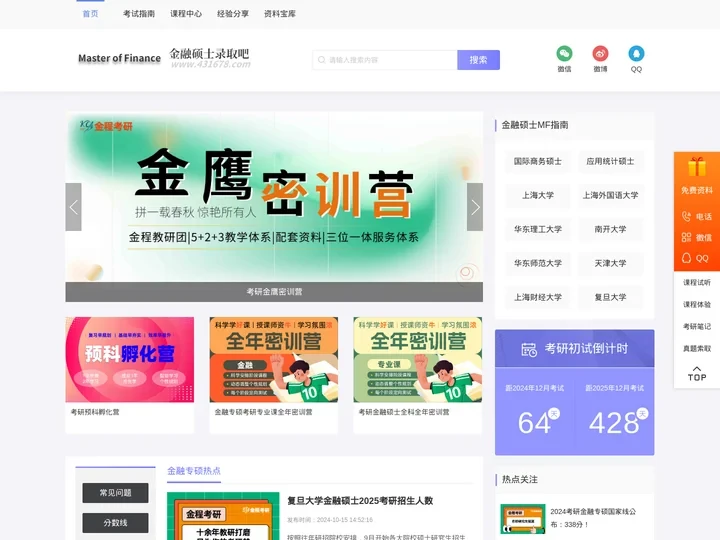Click the 考研预科孵化营 caption

tap(95, 412)
